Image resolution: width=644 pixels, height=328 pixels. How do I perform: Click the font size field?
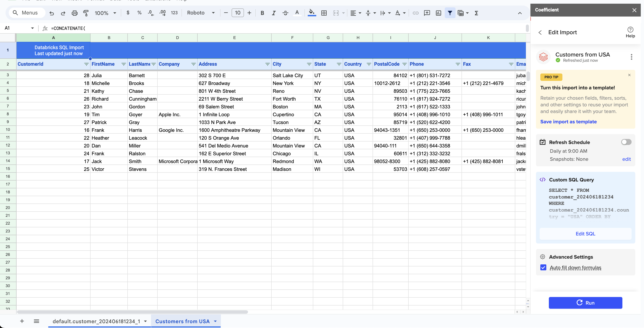coord(237,13)
